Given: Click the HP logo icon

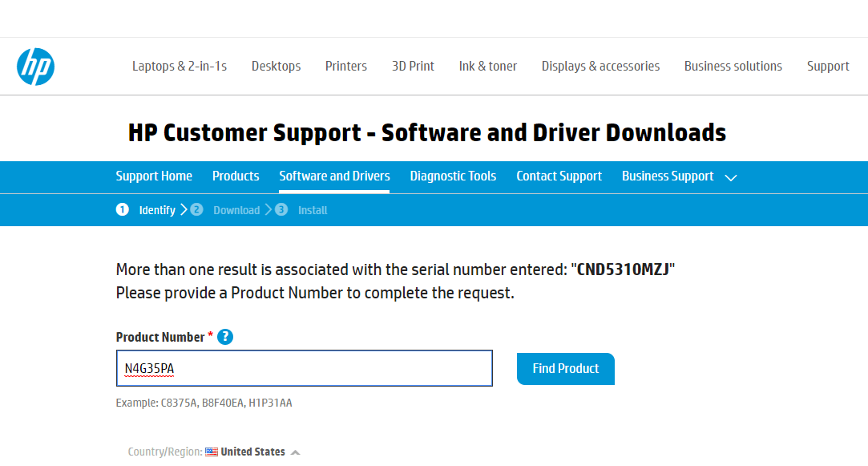Looking at the screenshot, I should (x=35, y=66).
